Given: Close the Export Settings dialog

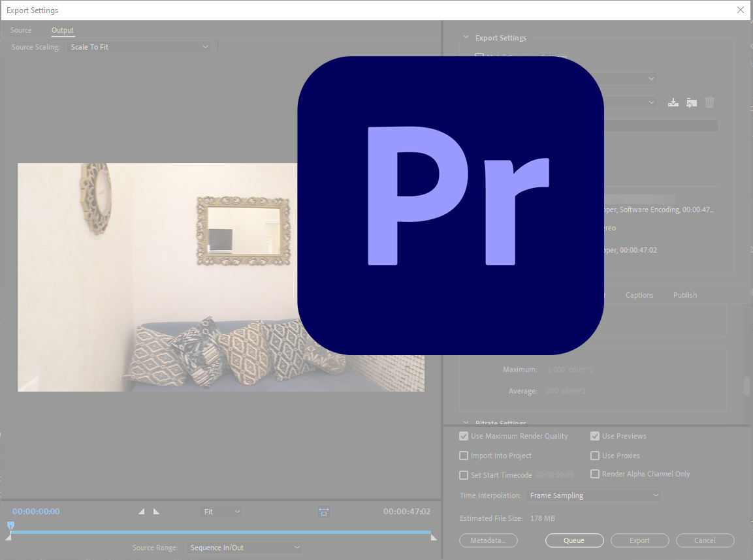Looking at the screenshot, I should (x=741, y=10).
